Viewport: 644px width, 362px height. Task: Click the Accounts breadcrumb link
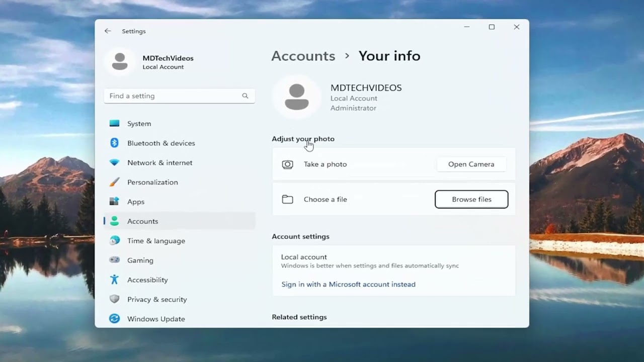click(x=303, y=56)
